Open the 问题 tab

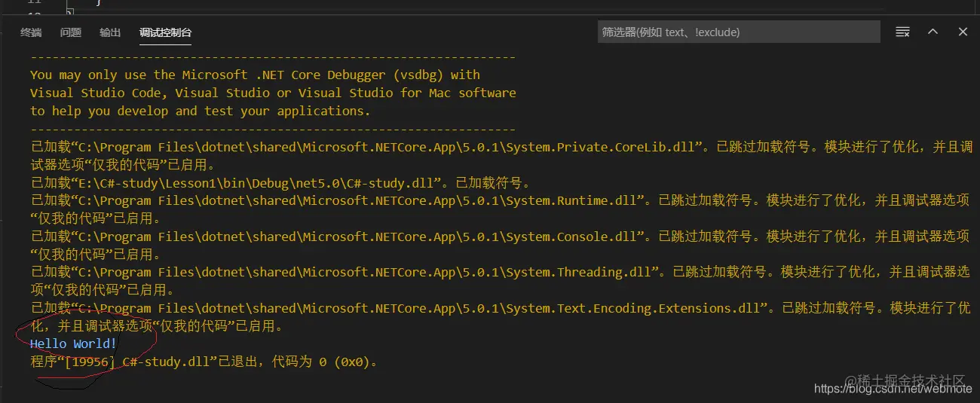click(x=71, y=32)
